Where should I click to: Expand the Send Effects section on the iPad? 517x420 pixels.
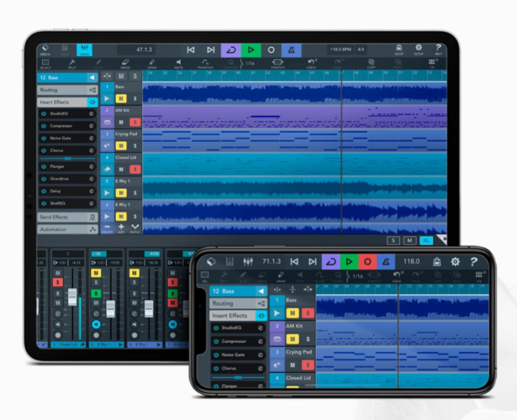pyautogui.click(x=68, y=217)
